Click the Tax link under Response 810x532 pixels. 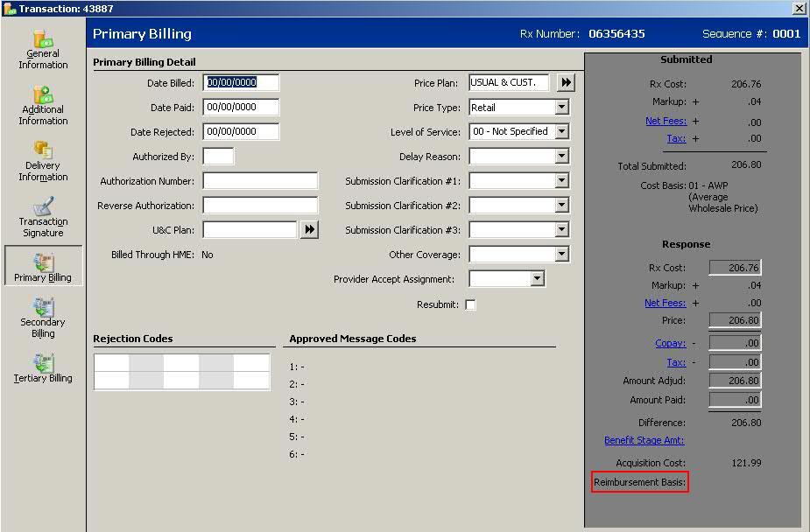[x=676, y=363]
